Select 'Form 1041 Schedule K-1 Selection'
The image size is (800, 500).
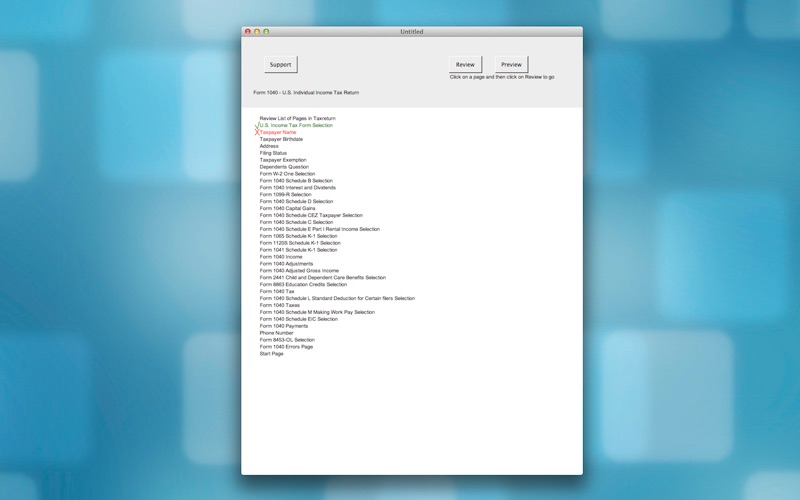298,250
